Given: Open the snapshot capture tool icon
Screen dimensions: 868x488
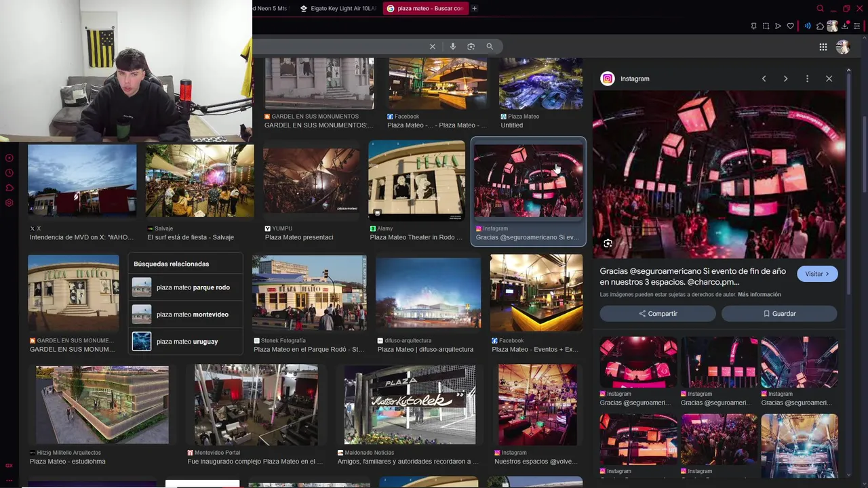Looking at the screenshot, I should click(x=766, y=26).
